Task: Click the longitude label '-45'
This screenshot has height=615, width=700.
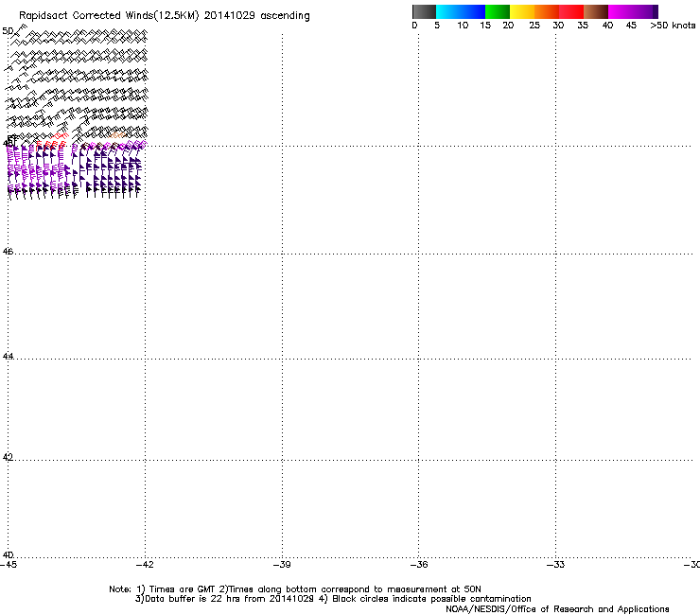Action: [x=9, y=565]
